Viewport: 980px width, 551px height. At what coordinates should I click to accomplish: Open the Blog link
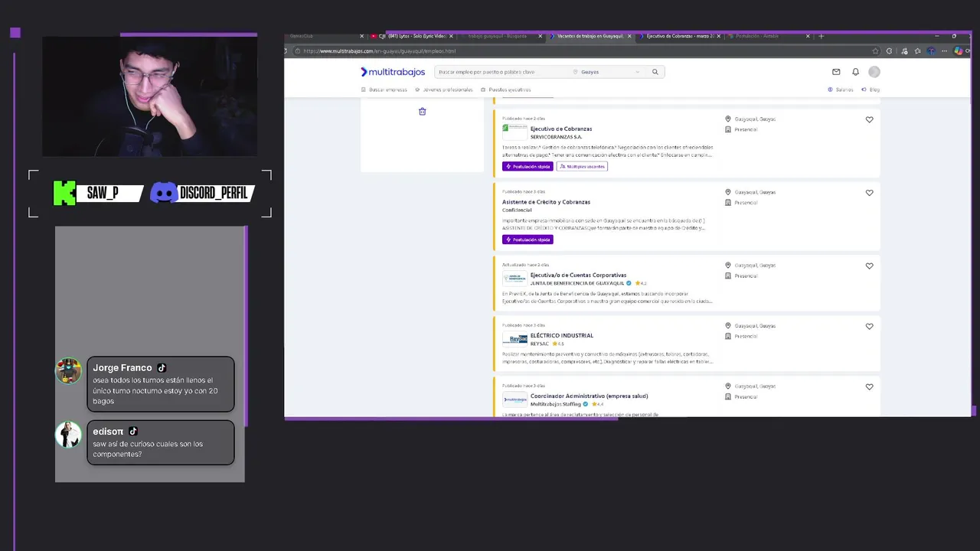(x=871, y=90)
